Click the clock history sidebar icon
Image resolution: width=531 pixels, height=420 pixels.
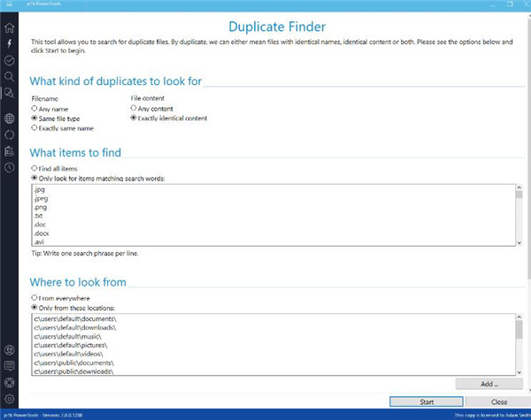(9, 167)
